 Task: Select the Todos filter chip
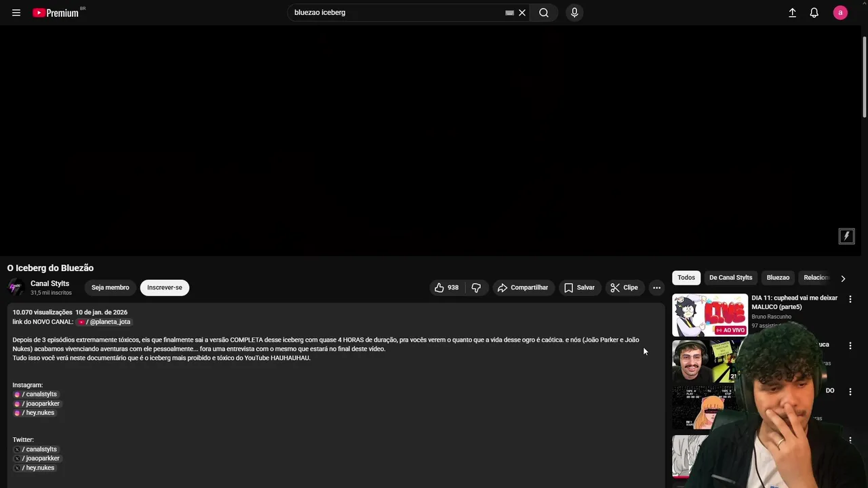[686, 277]
